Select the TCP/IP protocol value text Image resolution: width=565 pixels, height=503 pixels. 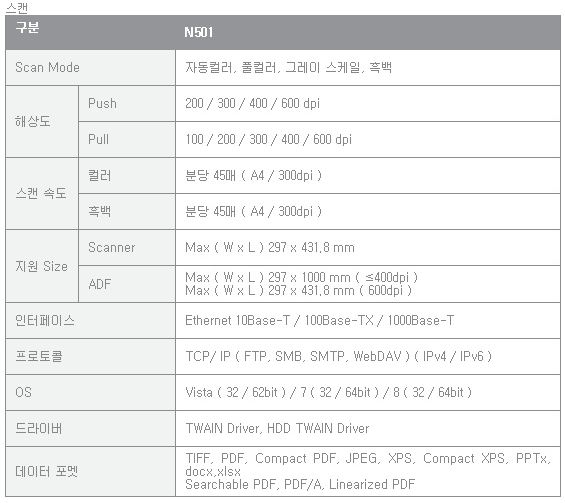[338, 356]
